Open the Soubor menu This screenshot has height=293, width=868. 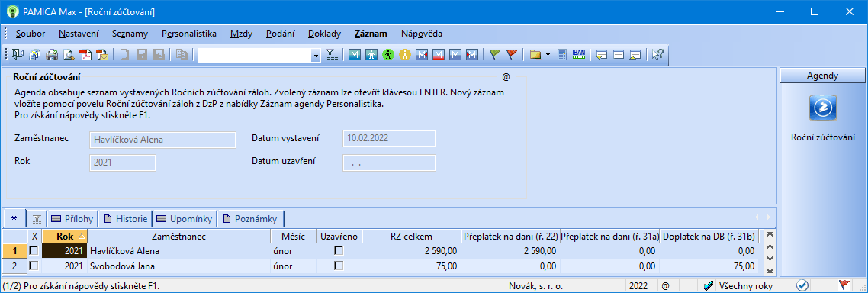pyautogui.click(x=31, y=34)
